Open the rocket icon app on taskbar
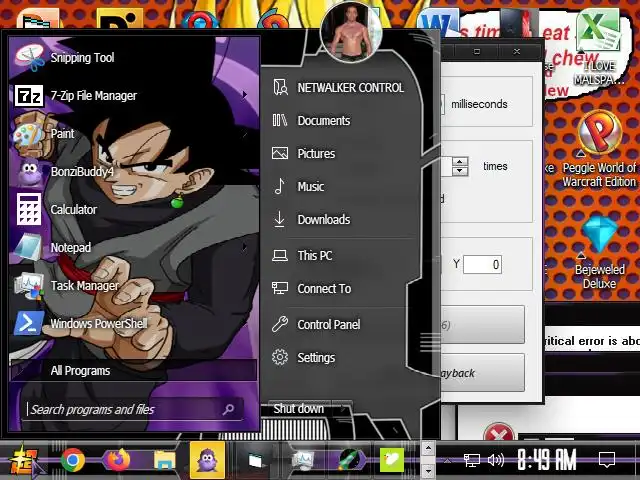640x480 pixels. coord(349,460)
